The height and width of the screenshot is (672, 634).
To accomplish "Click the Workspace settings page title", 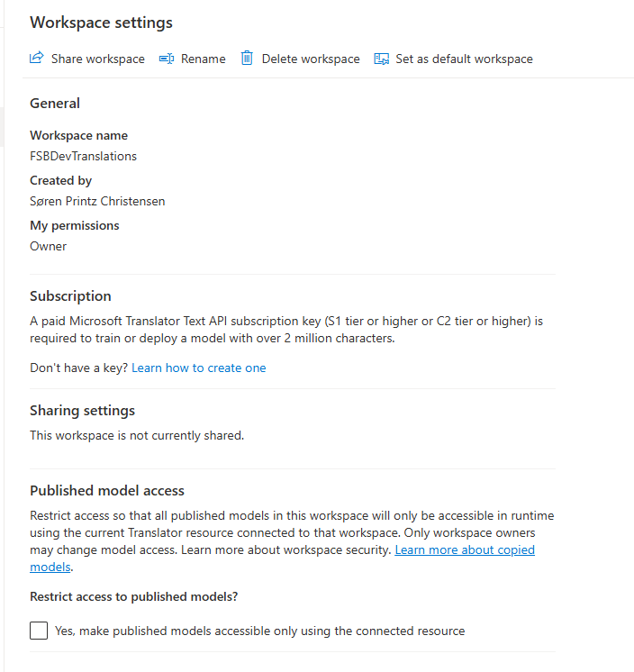I will [x=101, y=23].
